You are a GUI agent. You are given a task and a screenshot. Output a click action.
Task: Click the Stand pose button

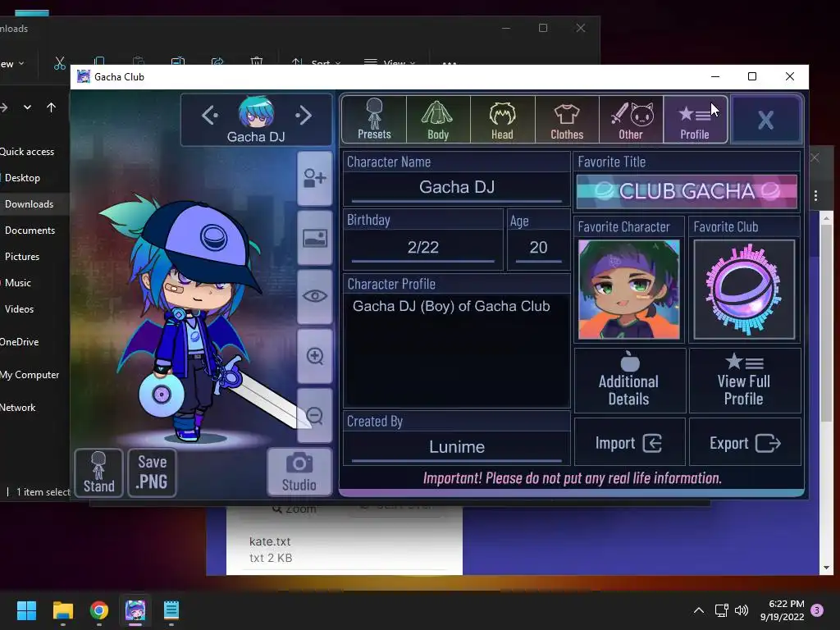click(x=99, y=472)
